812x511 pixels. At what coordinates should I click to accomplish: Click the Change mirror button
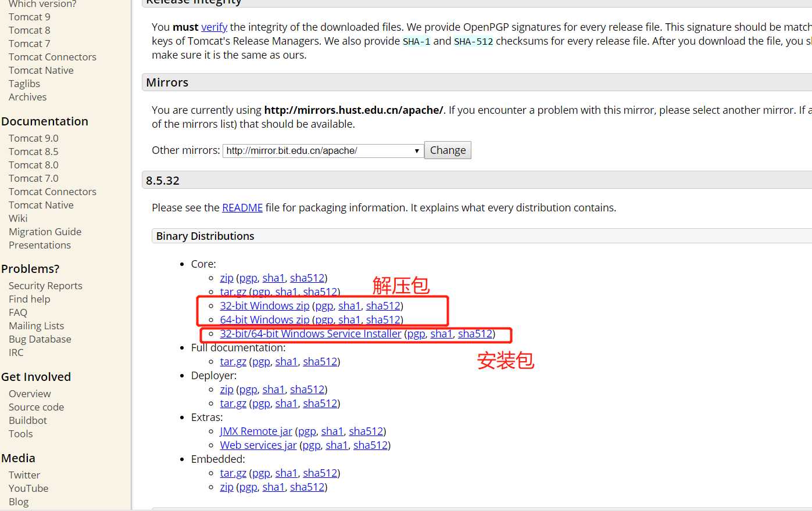click(x=448, y=150)
